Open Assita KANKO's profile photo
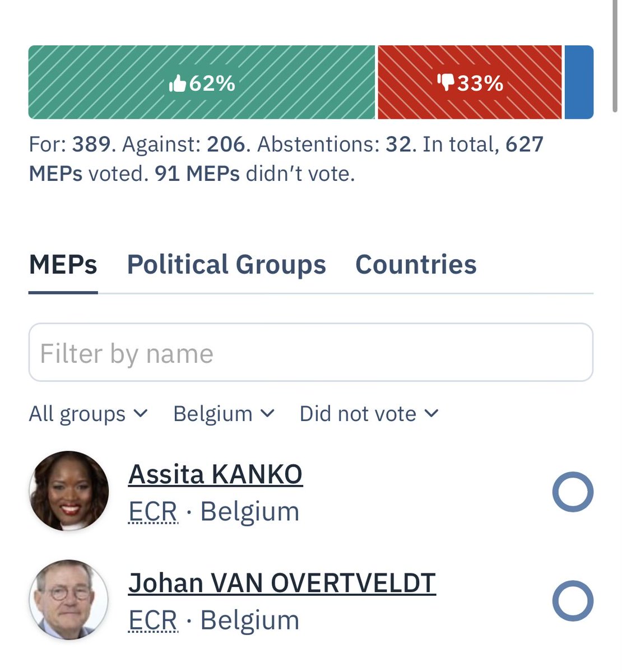 [x=69, y=491]
